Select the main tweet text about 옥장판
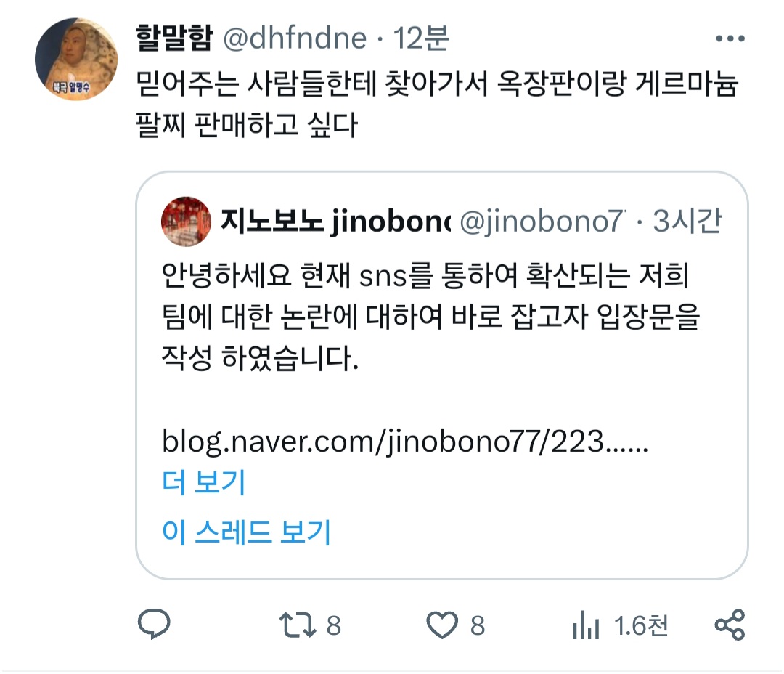The width and height of the screenshot is (784, 674). click(437, 104)
